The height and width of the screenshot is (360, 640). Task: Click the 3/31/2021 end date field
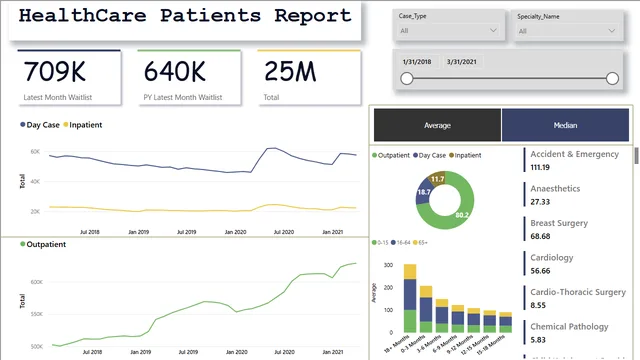[462, 62]
